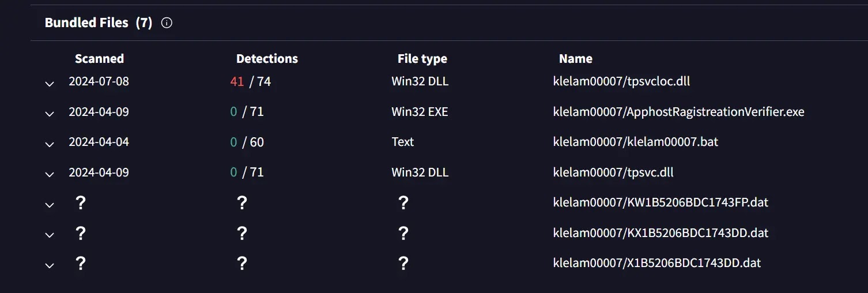This screenshot has height=293, width=868.
Task: Select the 0 / 60 detections value
Action: click(x=247, y=142)
